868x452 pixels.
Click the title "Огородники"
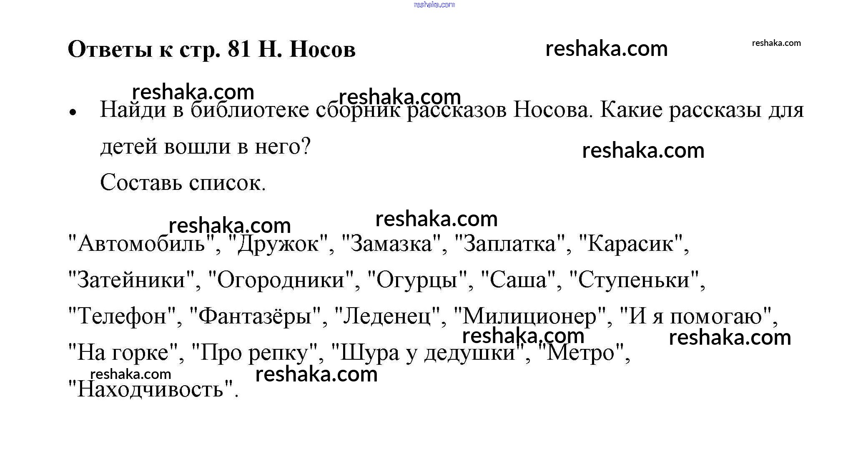pos(281,280)
